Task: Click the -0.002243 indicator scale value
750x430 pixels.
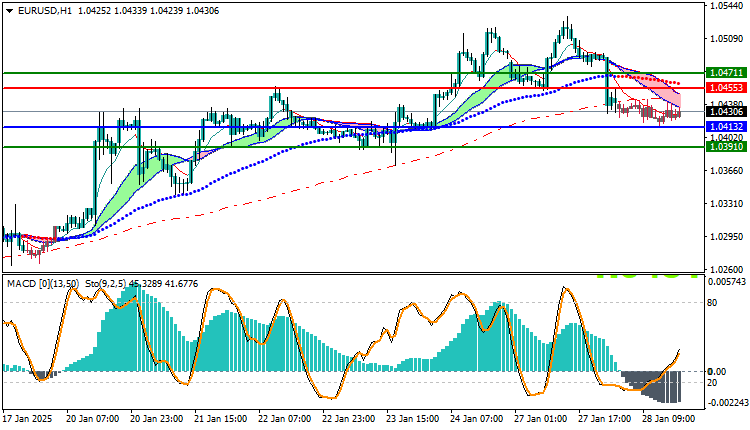Action: click(x=726, y=403)
